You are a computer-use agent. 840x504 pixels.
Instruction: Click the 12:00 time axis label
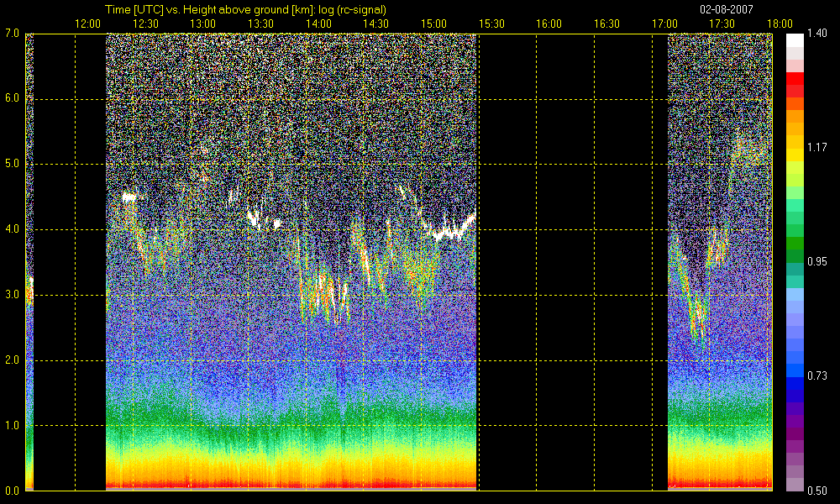[87, 24]
